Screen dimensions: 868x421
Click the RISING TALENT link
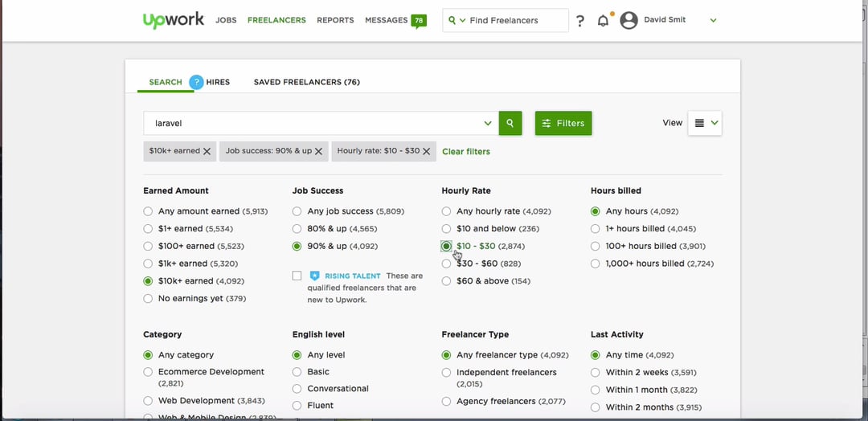pyautogui.click(x=353, y=276)
